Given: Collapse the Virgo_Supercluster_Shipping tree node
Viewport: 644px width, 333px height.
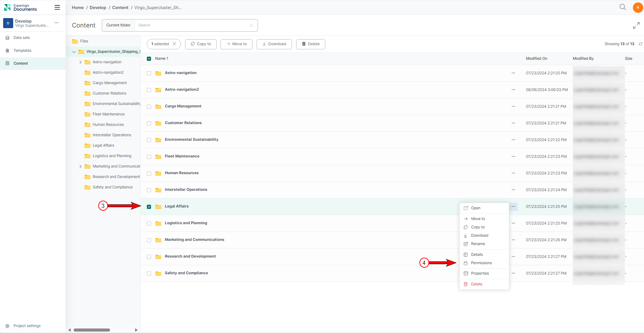Looking at the screenshot, I should [x=74, y=52].
